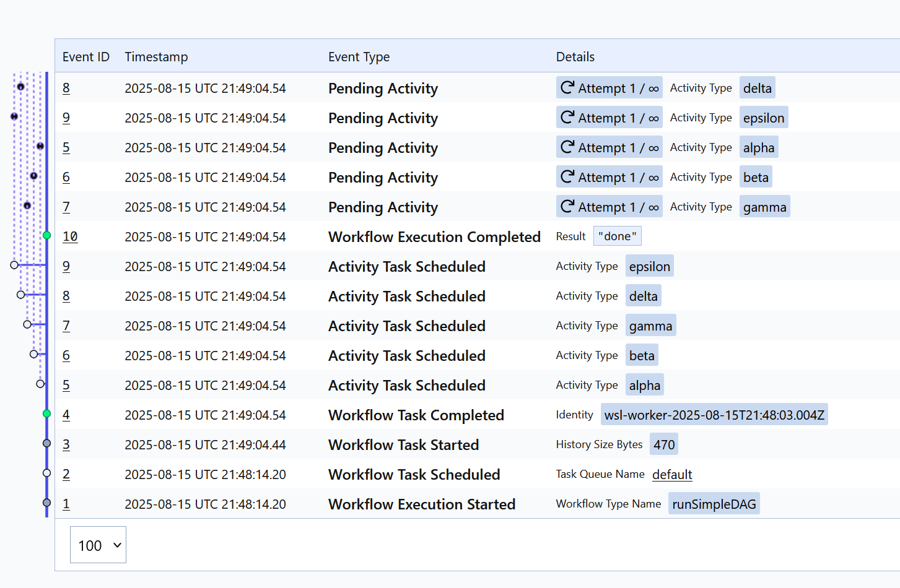Select timeline dot for pending gamma activity
Viewport: 900px width, 588px height.
(x=27, y=205)
